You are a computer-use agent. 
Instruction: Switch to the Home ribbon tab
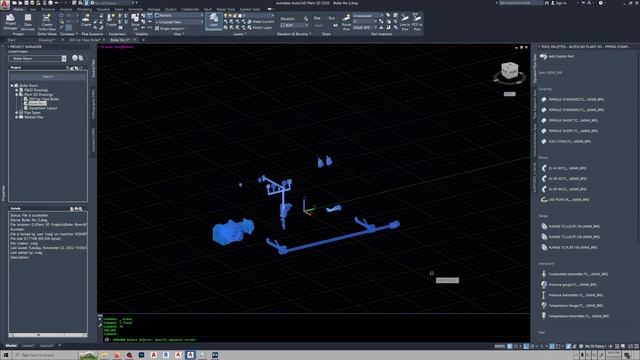18,9
